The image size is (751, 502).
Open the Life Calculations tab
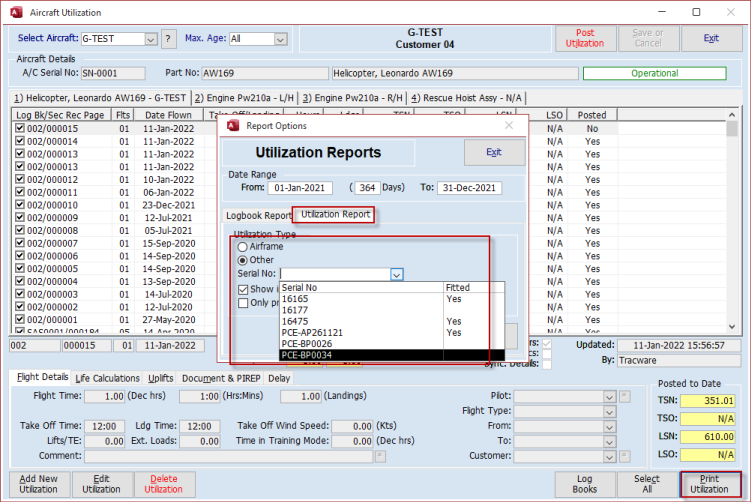click(107, 378)
